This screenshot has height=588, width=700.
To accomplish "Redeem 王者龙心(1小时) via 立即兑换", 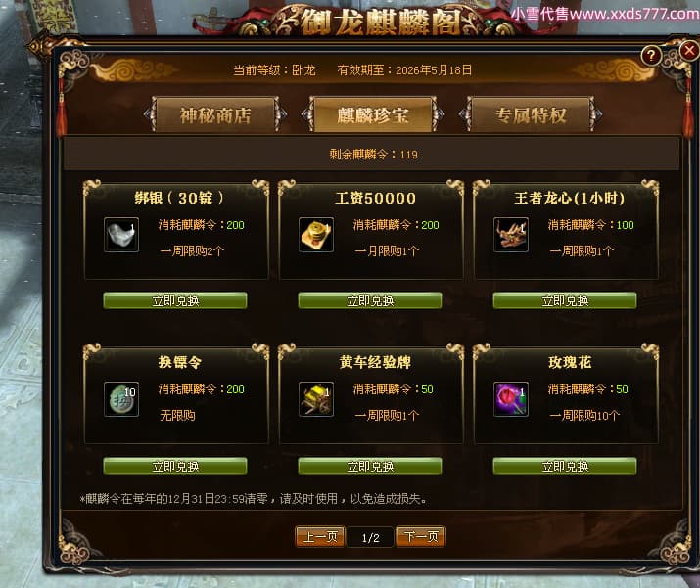I will click(x=565, y=300).
